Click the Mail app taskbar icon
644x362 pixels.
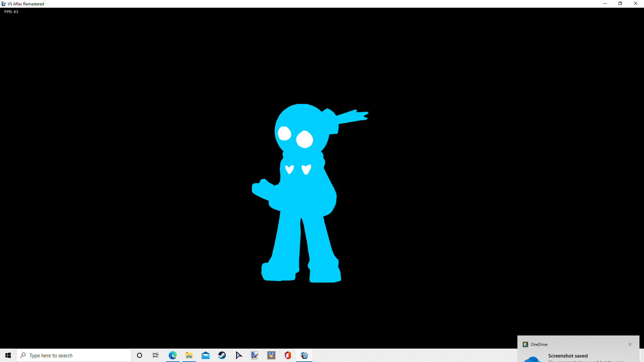tap(206, 355)
